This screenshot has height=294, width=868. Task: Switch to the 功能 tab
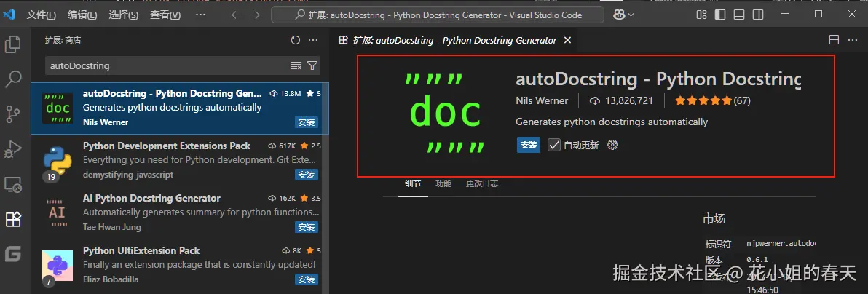[x=443, y=184]
